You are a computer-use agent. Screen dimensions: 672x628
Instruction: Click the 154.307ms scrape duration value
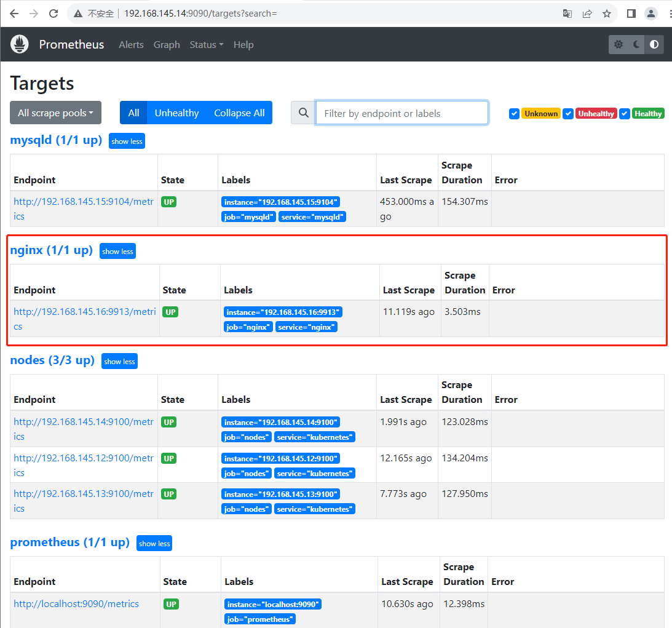click(465, 202)
